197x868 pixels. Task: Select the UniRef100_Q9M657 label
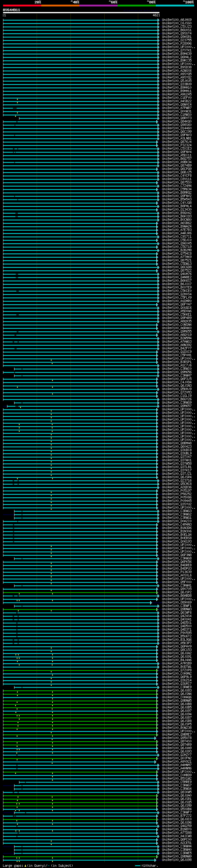point(177,406)
